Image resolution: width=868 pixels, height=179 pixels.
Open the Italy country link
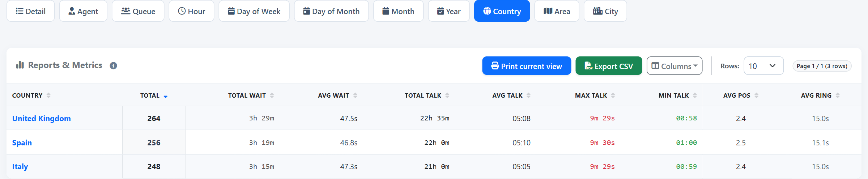[20, 167]
